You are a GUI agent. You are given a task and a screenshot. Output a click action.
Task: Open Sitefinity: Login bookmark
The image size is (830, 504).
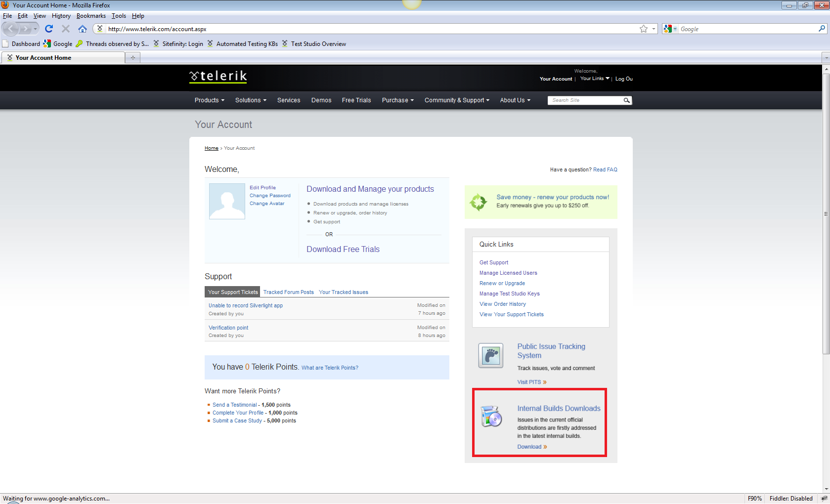point(178,43)
